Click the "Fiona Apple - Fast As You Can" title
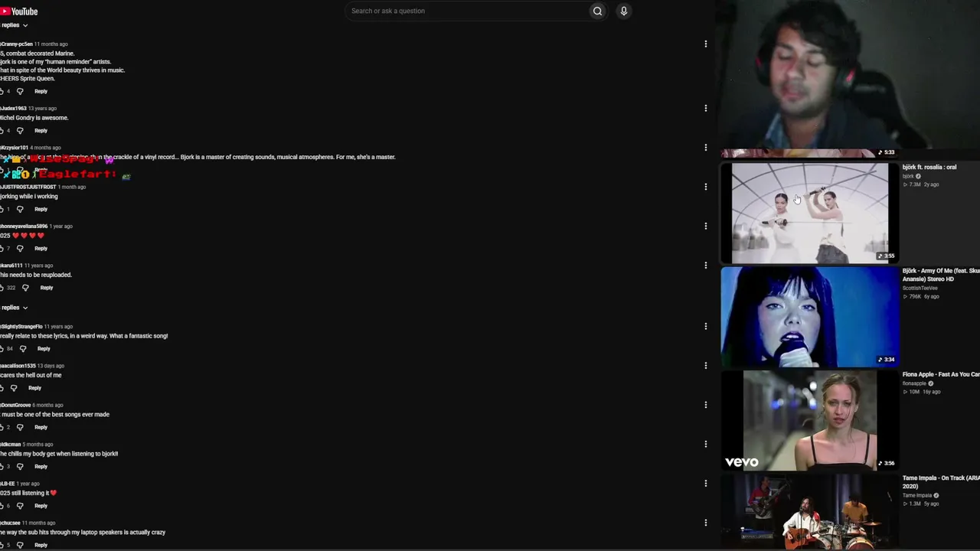The width and height of the screenshot is (980, 551). [x=941, y=374]
